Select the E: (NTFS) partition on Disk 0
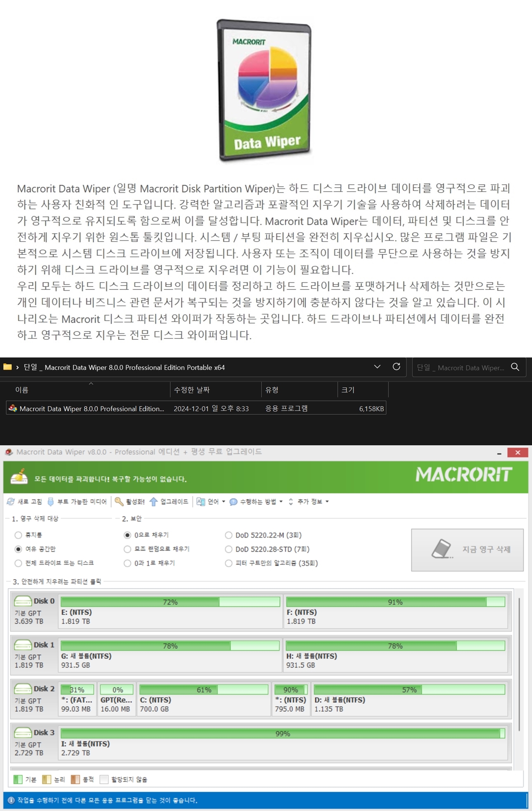The width and height of the screenshot is (532, 811). coord(170,611)
